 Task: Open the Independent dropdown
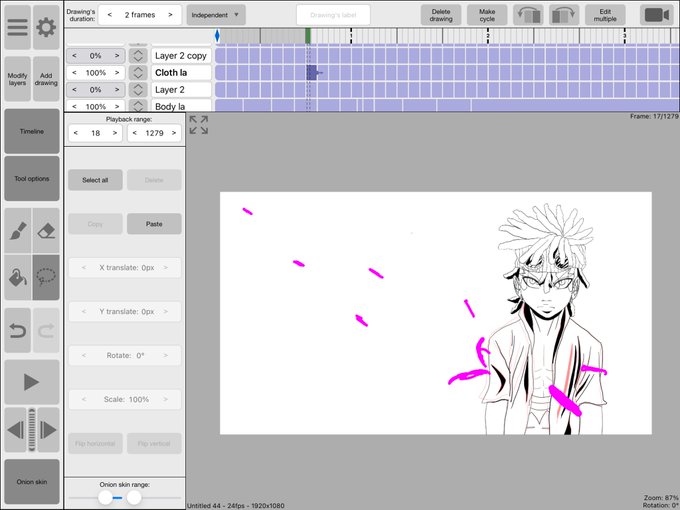[216, 15]
